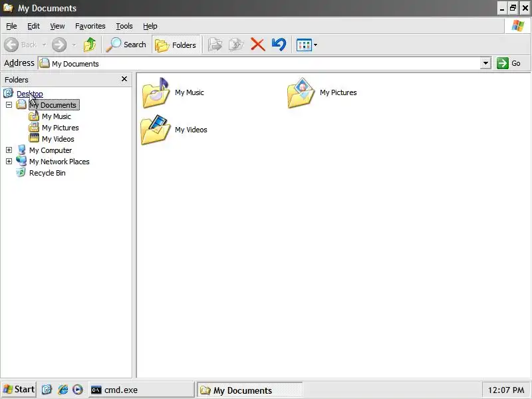Select My Network Places in the tree

(59, 162)
